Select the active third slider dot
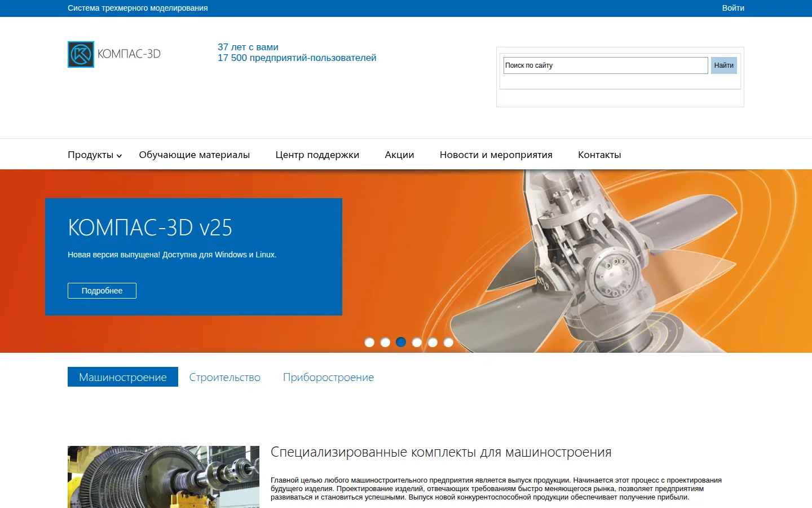812x508 pixels. click(401, 342)
